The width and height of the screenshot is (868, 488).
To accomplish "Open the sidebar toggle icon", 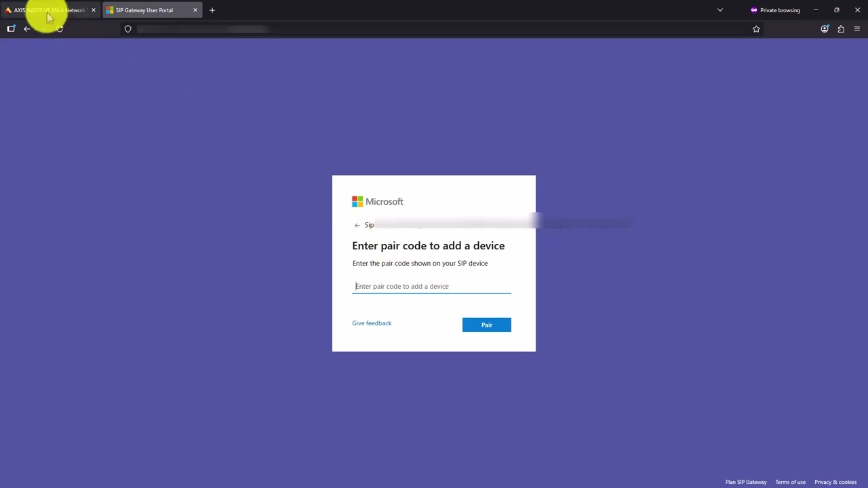I will tap(11, 29).
